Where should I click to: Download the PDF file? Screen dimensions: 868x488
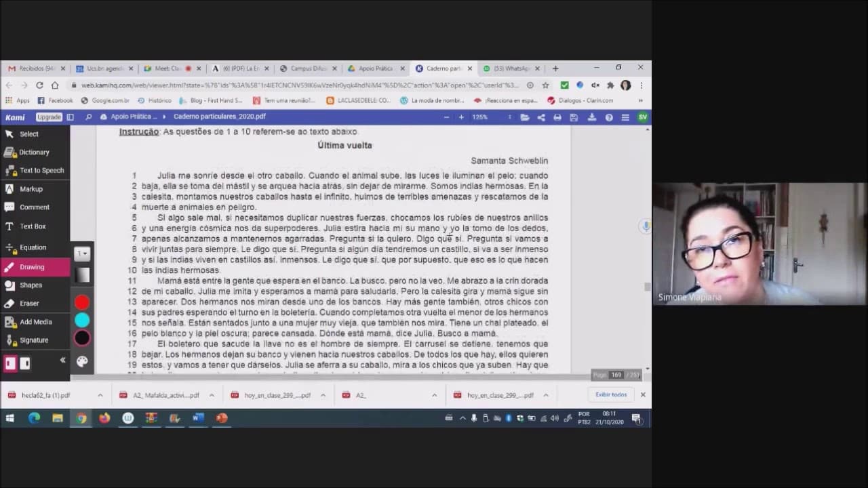point(591,117)
